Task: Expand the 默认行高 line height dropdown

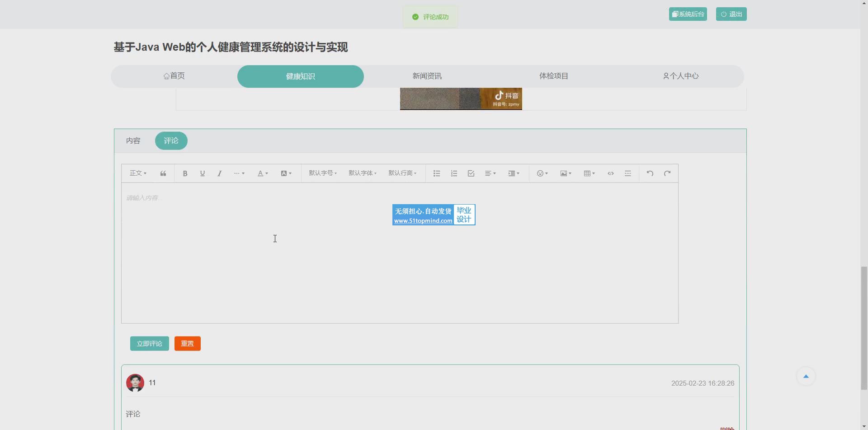Action: click(402, 173)
